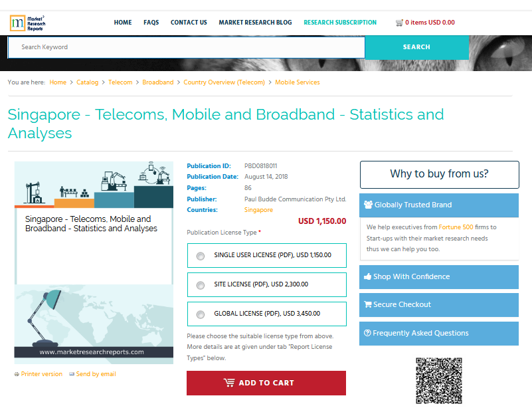Open the Broadband breadcrumb link
The width and height of the screenshot is (532, 410).
click(157, 82)
